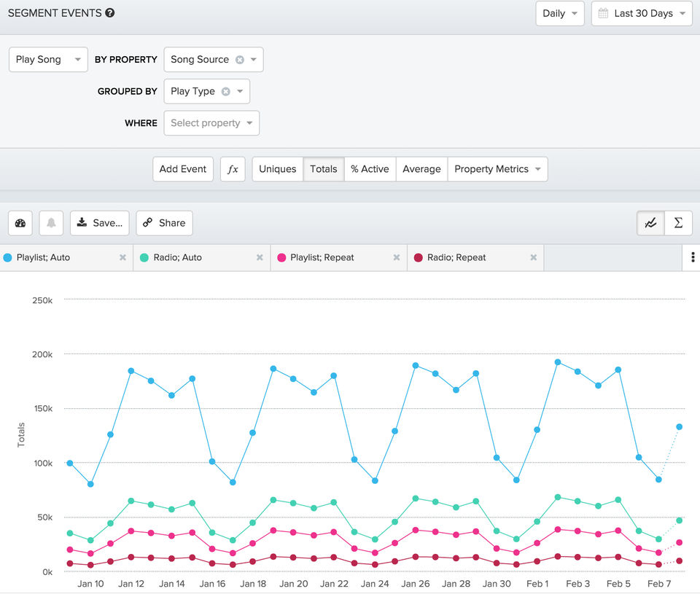Expand the Daily interval dropdown
The image size is (700, 594).
(x=559, y=14)
